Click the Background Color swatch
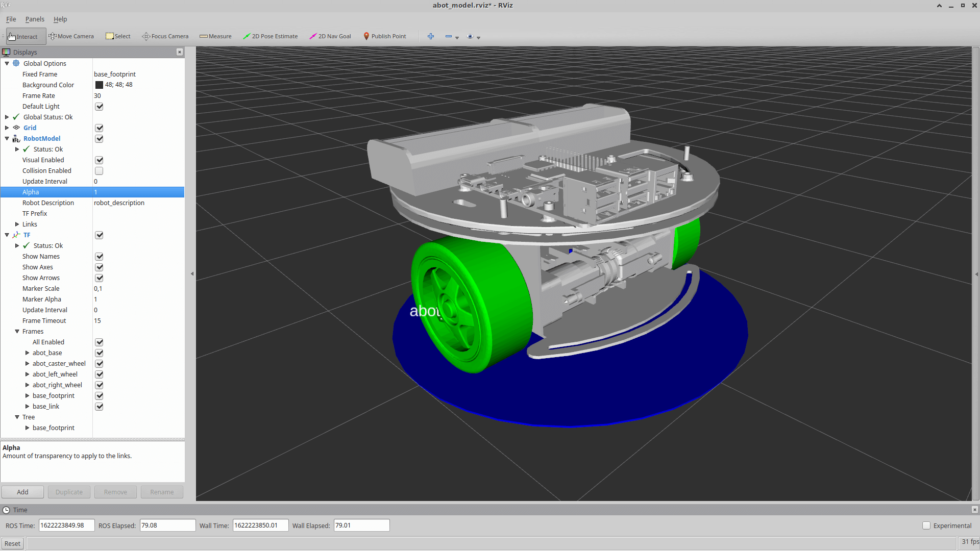This screenshot has height=551, width=980. [99, 85]
